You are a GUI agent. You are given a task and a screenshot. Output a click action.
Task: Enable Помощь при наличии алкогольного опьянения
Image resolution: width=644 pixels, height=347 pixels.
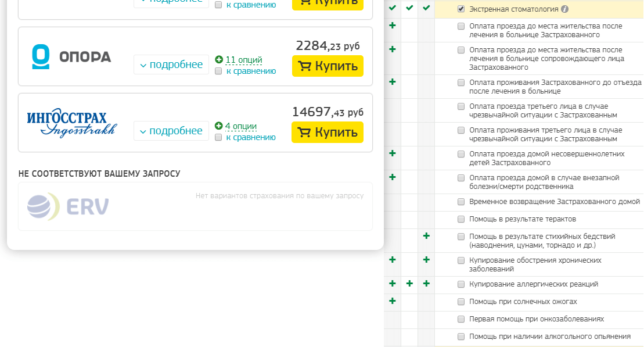(461, 337)
